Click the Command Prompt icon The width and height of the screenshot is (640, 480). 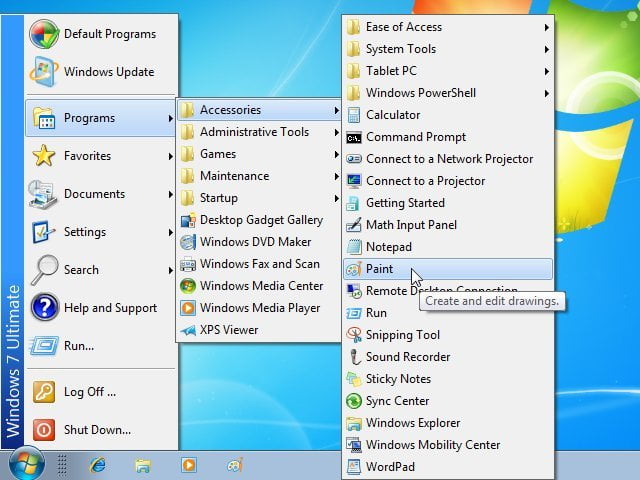coord(354,138)
